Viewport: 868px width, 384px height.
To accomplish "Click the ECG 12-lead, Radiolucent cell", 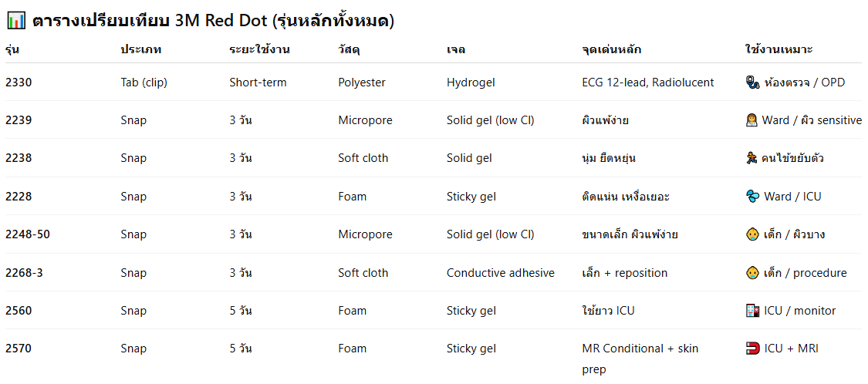I will pos(648,83).
